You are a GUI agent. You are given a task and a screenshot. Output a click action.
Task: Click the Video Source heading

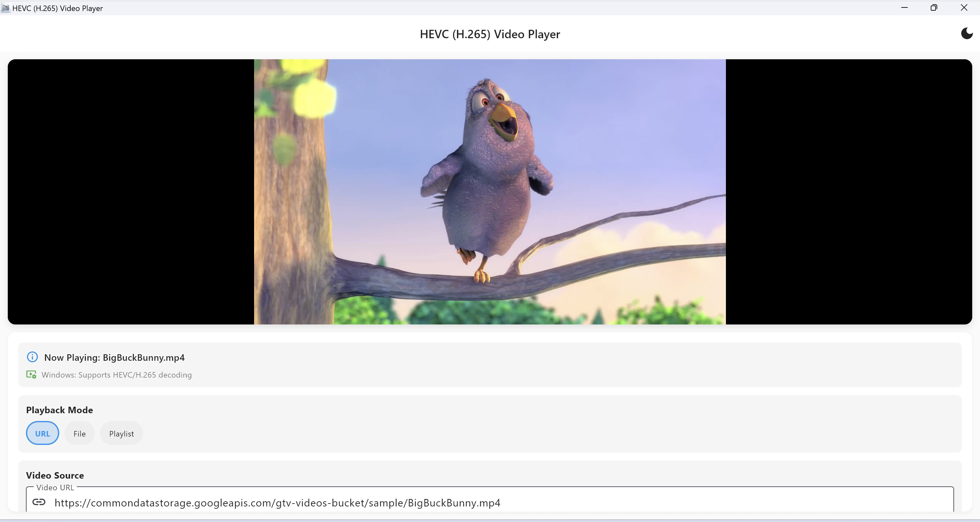(x=55, y=475)
